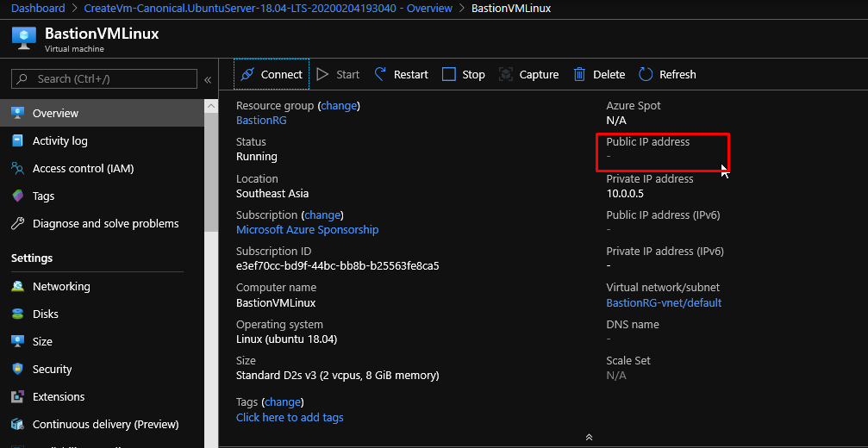Click the Delete trash can icon
Viewport: 868px width, 448px height.
point(579,74)
